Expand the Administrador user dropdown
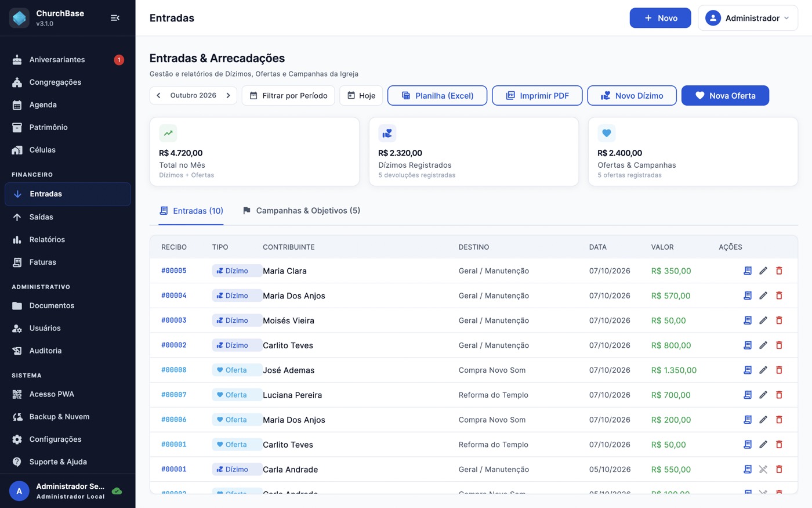The width and height of the screenshot is (812, 508). pos(748,18)
